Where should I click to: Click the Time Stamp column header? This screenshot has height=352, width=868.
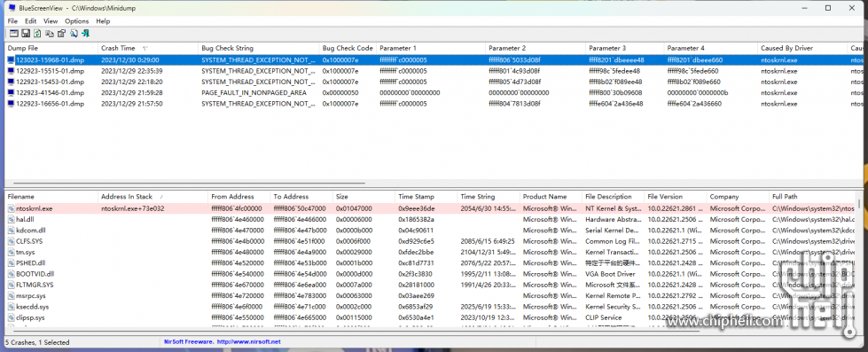(426, 197)
